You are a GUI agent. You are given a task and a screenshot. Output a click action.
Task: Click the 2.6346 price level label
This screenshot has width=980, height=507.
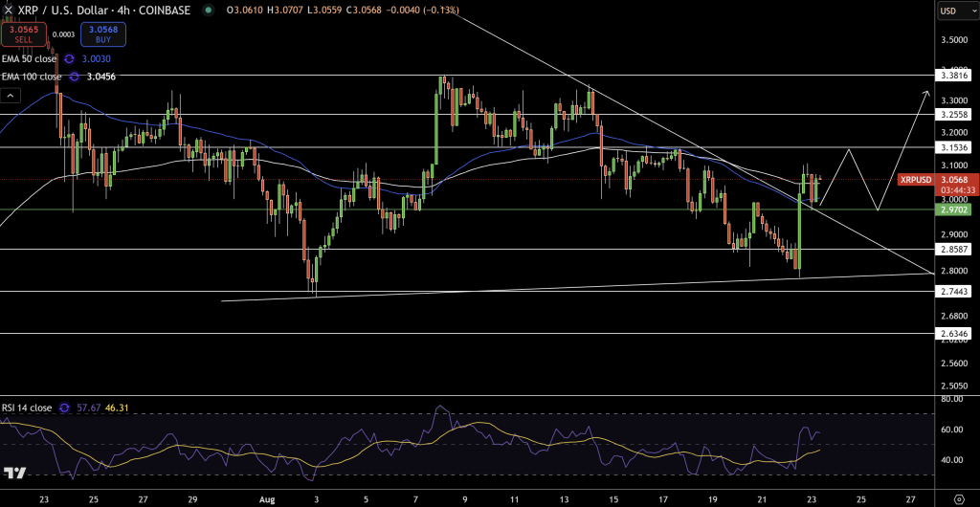(953, 334)
